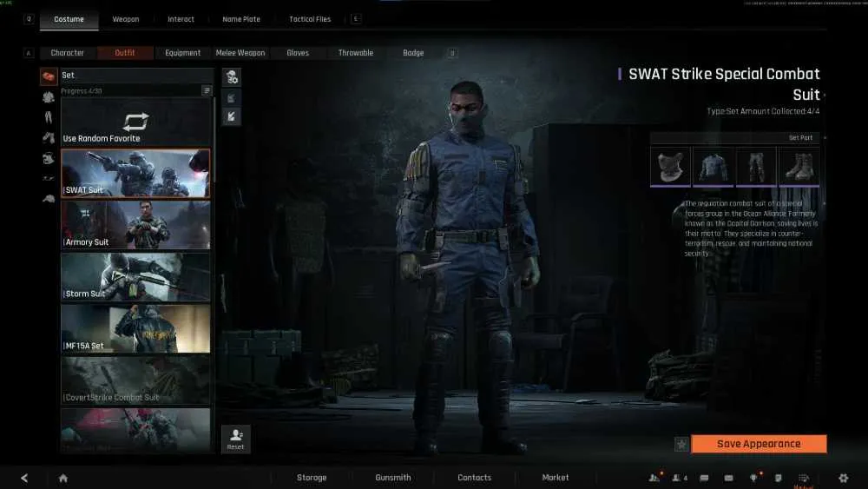This screenshot has width=868, height=489.
Task: Click the character gear preview settings icon
Action: pos(232,77)
